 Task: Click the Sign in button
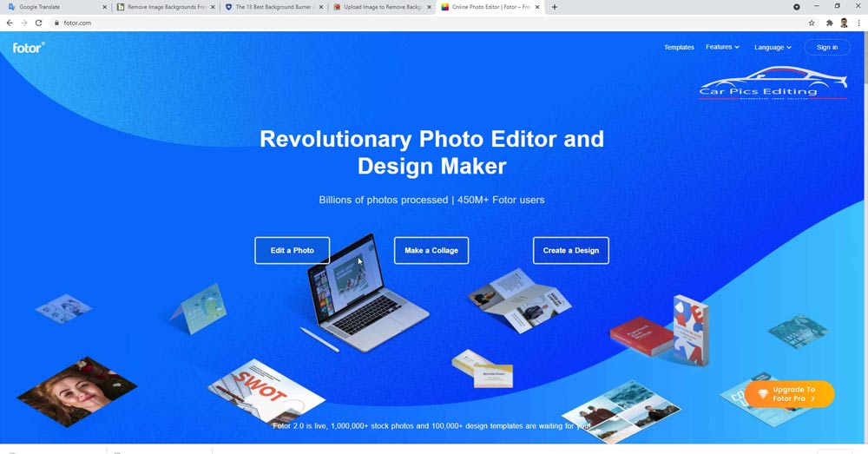[x=827, y=48]
